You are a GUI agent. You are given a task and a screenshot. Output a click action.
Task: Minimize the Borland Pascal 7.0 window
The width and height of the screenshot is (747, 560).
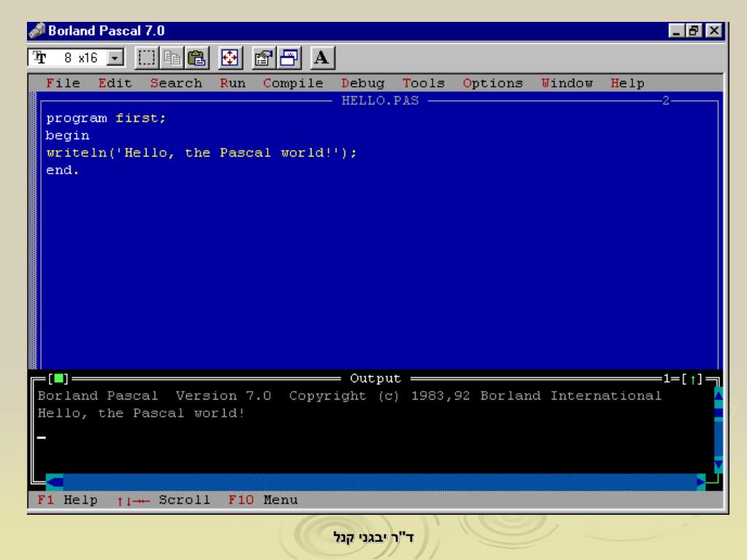677,31
